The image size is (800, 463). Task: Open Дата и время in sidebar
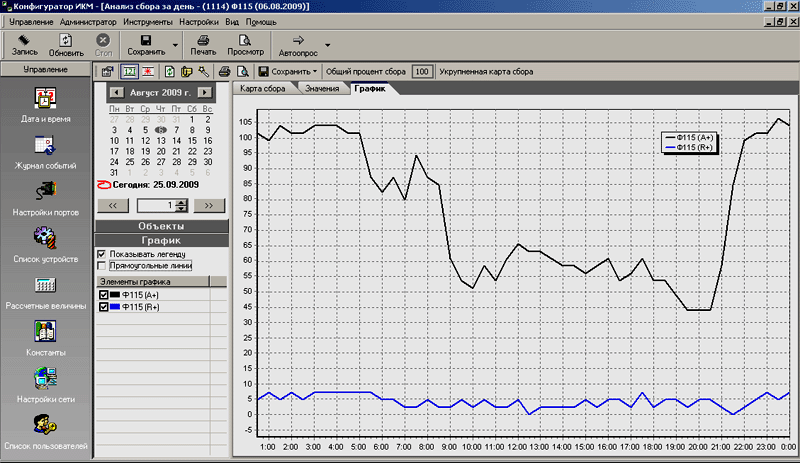(x=45, y=105)
